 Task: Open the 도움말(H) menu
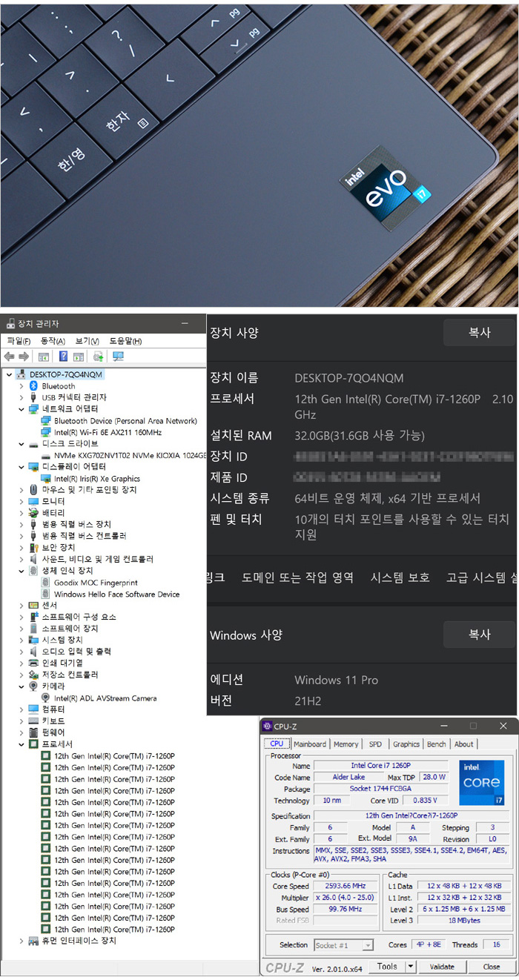125,341
